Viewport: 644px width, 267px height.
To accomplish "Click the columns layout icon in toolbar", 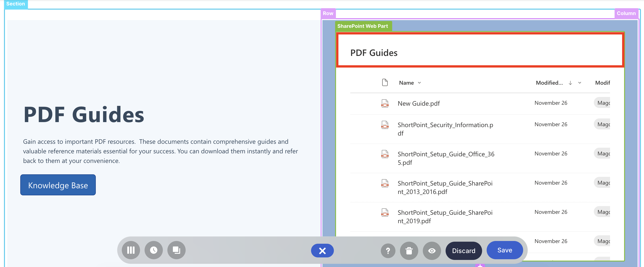I will [x=131, y=250].
